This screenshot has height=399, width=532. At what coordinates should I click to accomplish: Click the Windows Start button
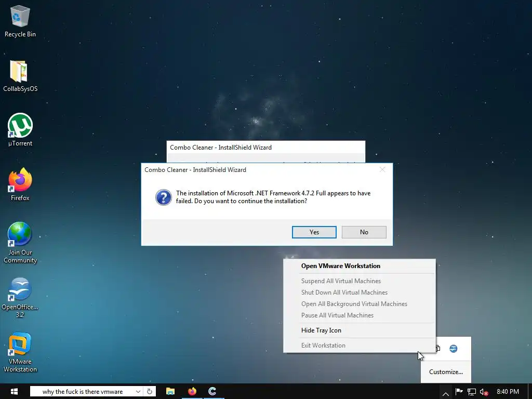[x=14, y=391]
